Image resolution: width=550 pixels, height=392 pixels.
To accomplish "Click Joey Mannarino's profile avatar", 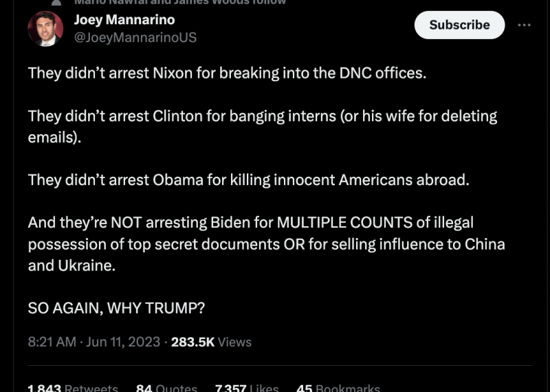I will (x=45, y=29).
